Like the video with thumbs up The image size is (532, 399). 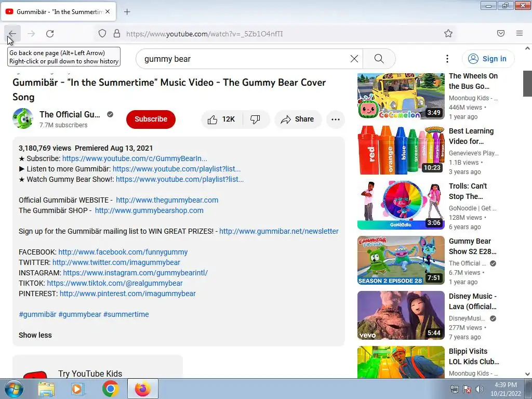pos(222,119)
